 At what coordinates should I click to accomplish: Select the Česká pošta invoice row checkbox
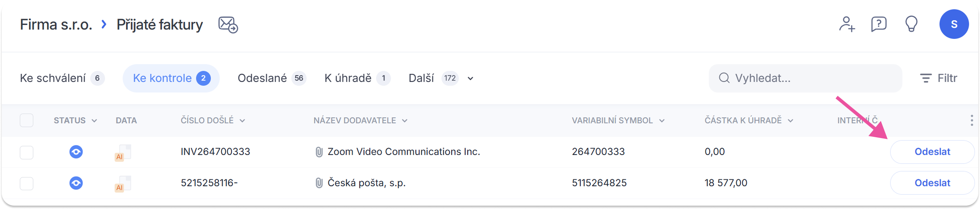[27, 184]
